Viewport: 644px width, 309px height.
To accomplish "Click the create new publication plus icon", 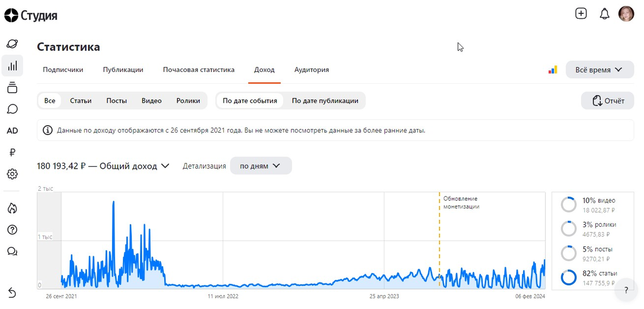I will click(x=581, y=14).
